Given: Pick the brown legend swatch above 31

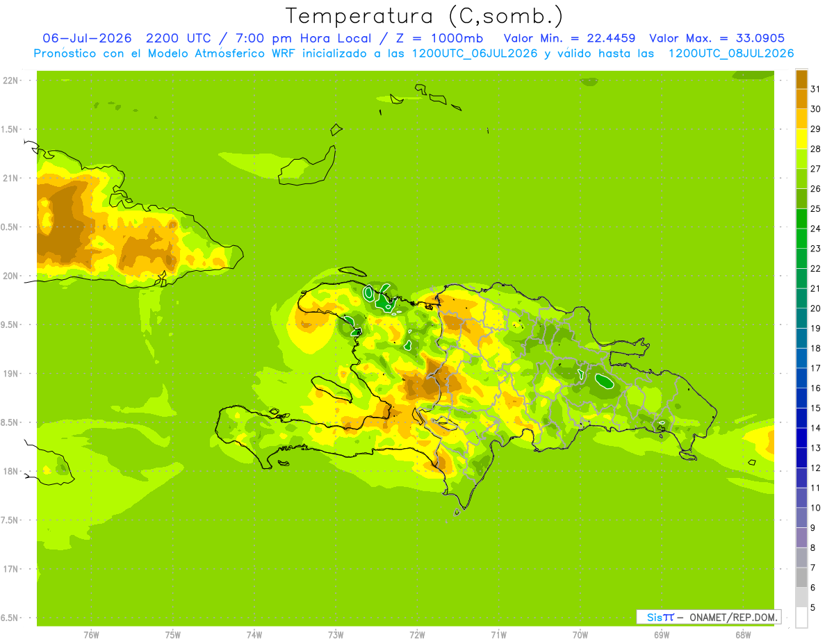Looking at the screenshot, I should coord(801,79).
